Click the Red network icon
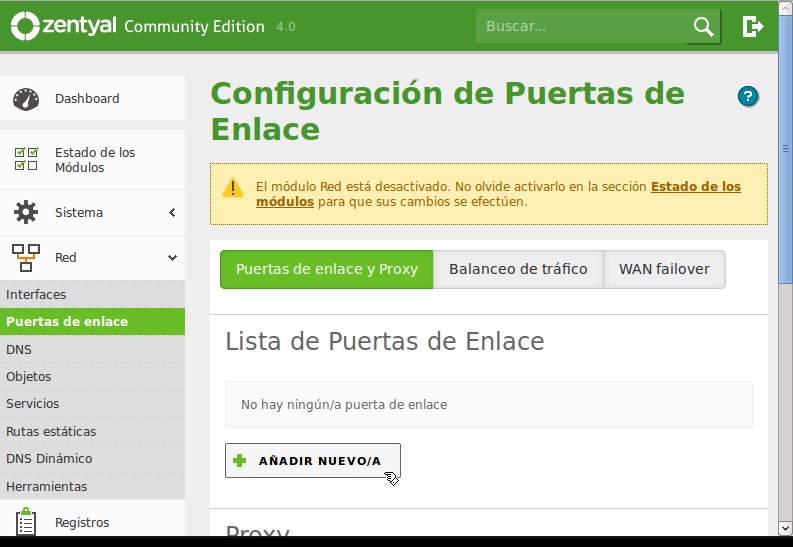 pos(26,257)
